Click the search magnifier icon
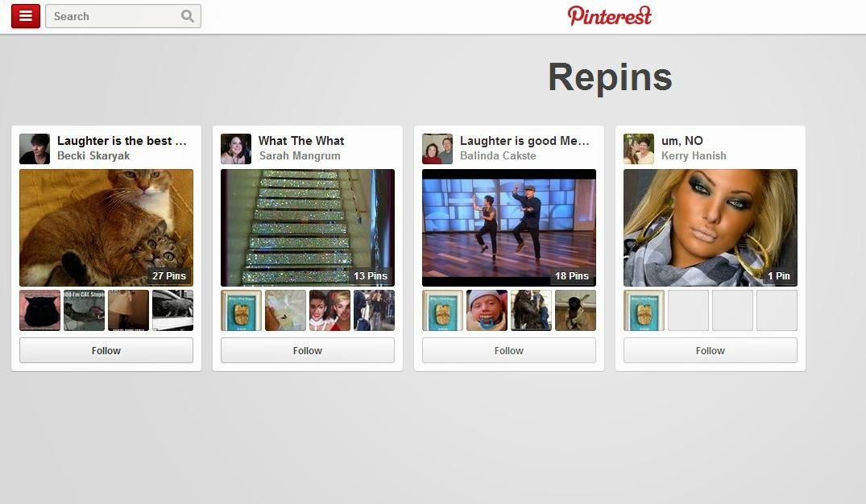The image size is (866, 504). coord(188,16)
